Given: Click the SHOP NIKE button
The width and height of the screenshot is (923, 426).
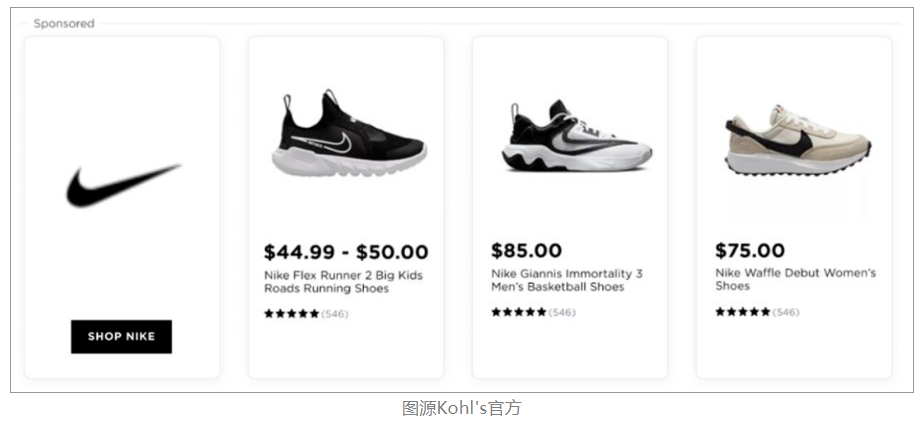Looking at the screenshot, I should point(121,337).
